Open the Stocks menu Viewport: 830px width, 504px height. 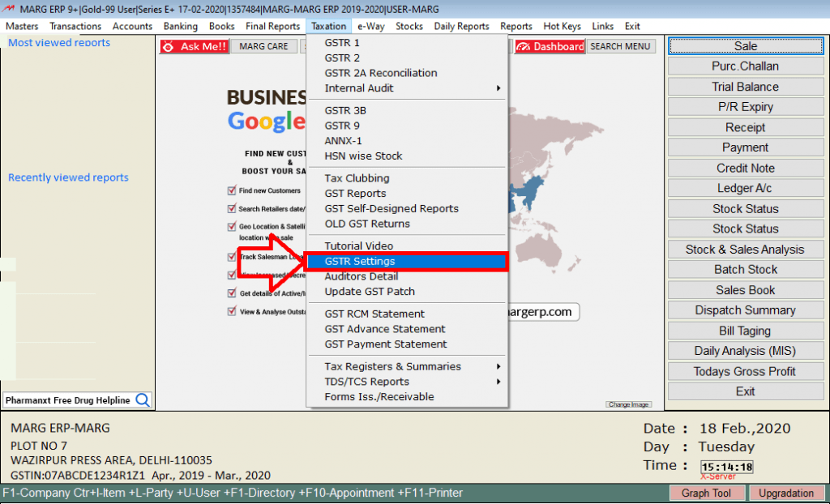pos(409,26)
